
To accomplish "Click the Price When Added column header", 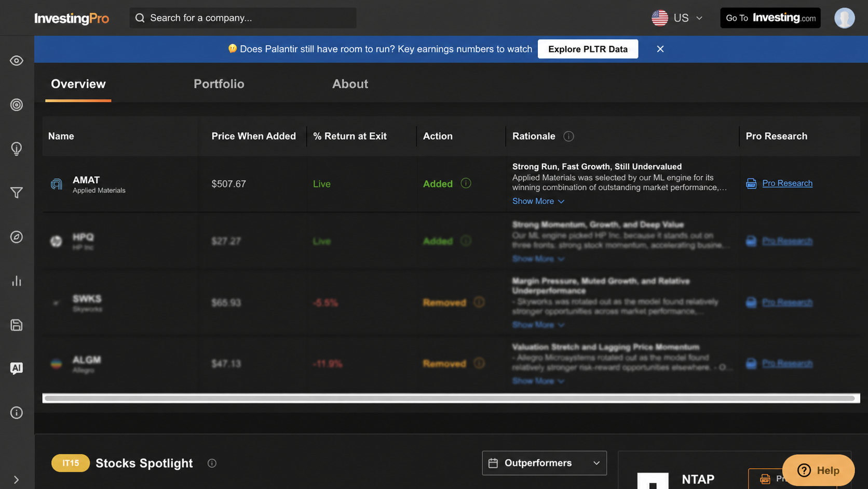I will [x=253, y=136].
